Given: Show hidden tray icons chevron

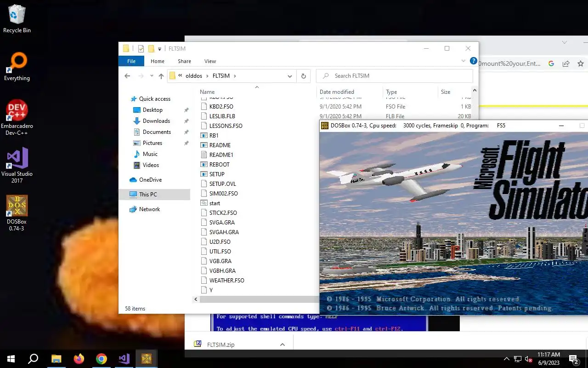Looking at the screenshot, I should (507, 359).
